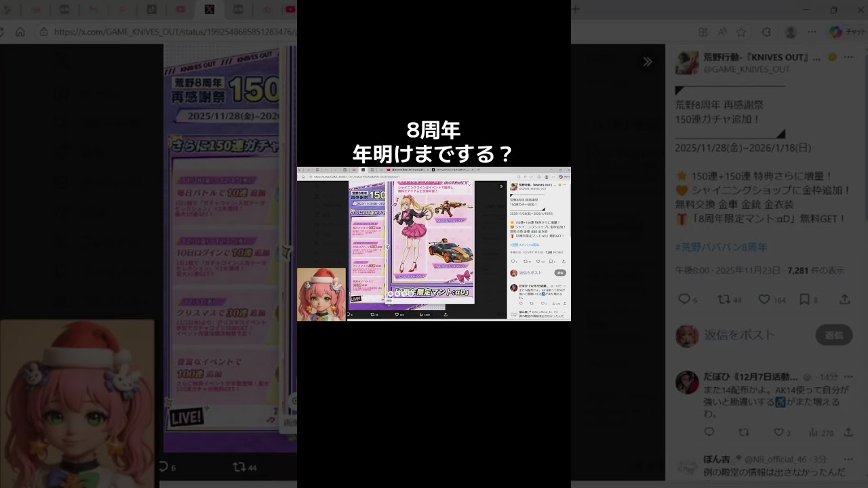Open the #荒野パパパン8周年 hashtag link
Image resolution: width=868 pixels, height=488 pixels.
click(721, 247)
